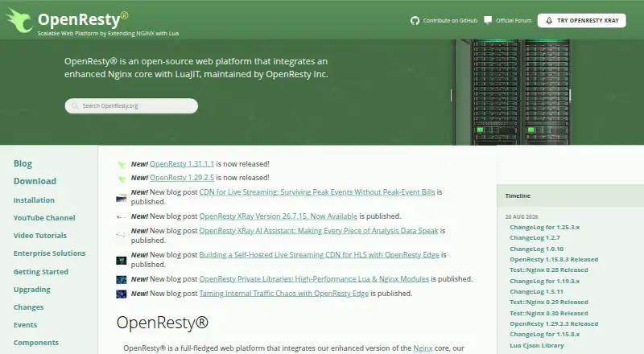Open ChangeLog for 1.25.3.x timeline entry
This screenshot has height=354, width=644.
(x=545, y=227)
